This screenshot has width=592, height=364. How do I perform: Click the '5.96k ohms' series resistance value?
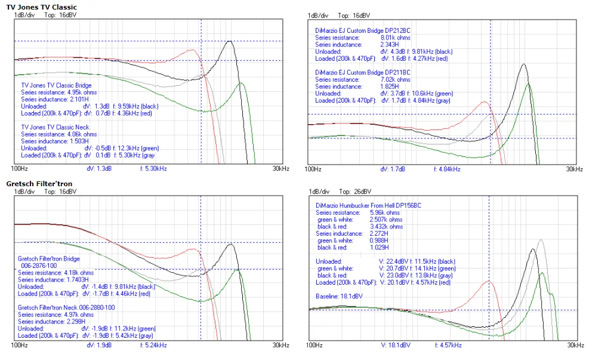[385, 212]
